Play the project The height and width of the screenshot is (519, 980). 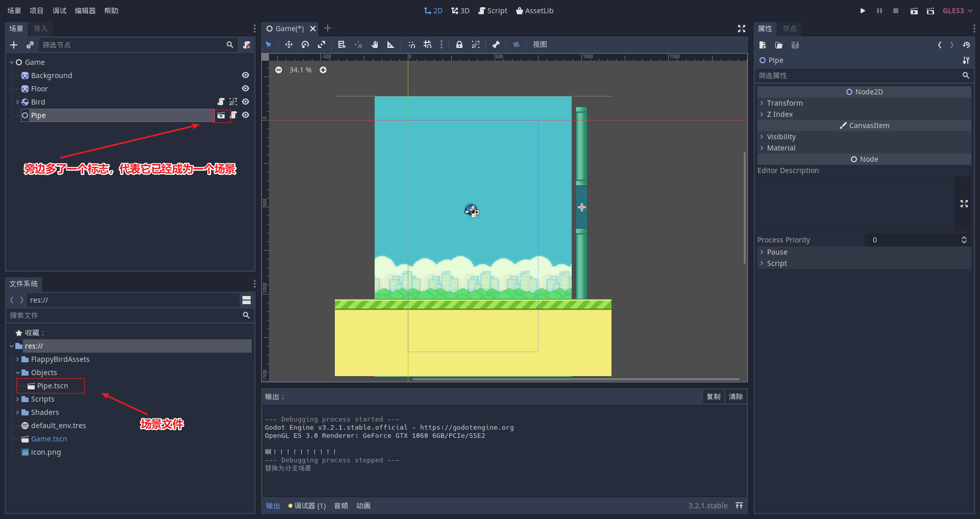(863, 11)
